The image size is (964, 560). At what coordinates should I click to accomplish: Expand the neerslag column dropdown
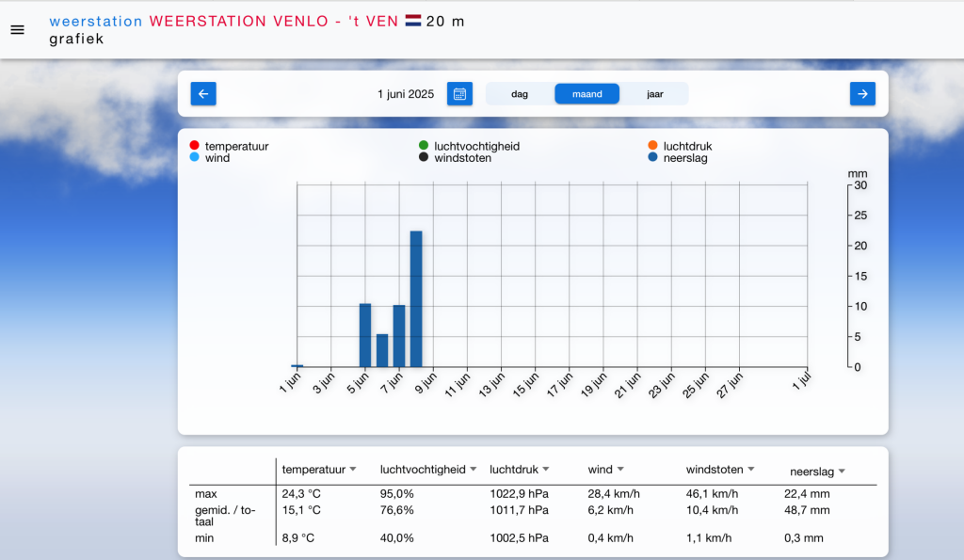(842, 472)
